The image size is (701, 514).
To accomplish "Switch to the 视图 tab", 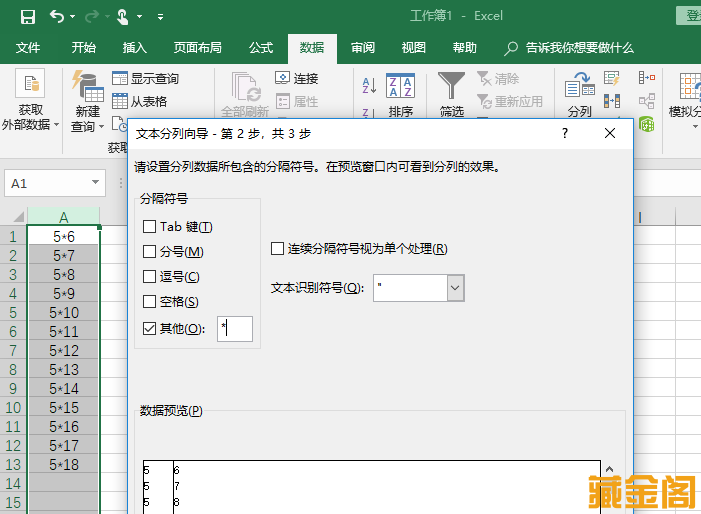I will 414,47.
